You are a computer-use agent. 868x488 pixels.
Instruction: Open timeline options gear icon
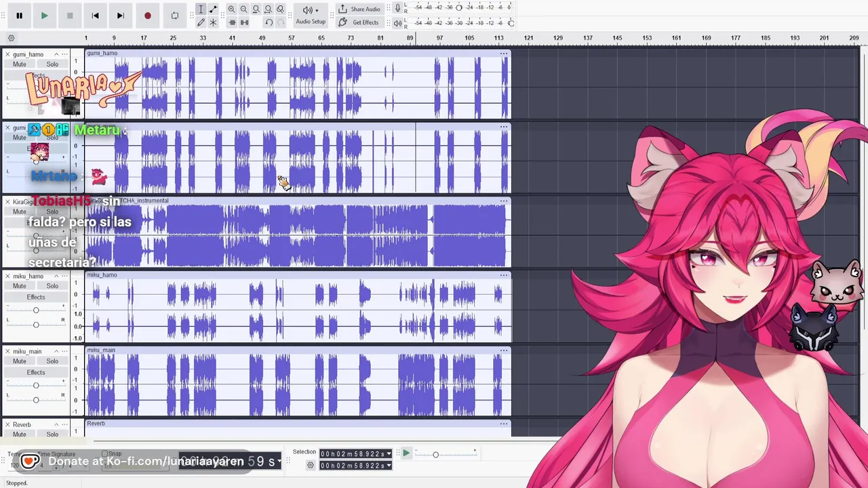[x=11, y=38]
